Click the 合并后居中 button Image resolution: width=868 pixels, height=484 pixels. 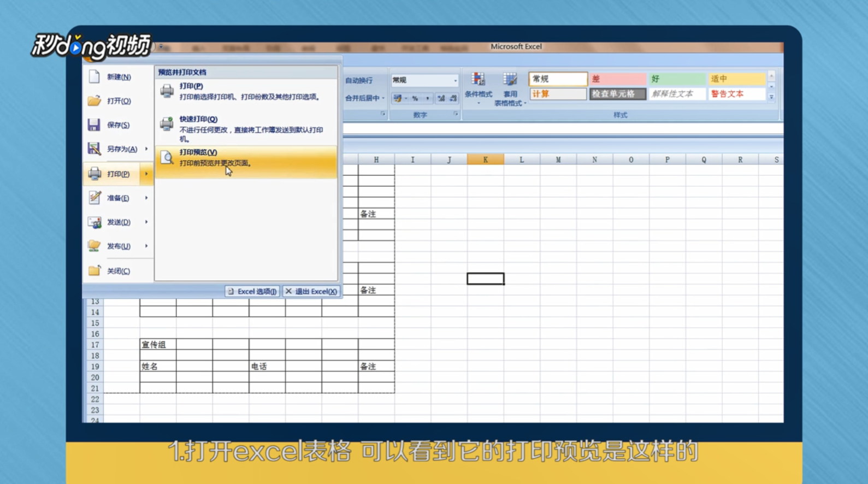click(x=362, y=98)
